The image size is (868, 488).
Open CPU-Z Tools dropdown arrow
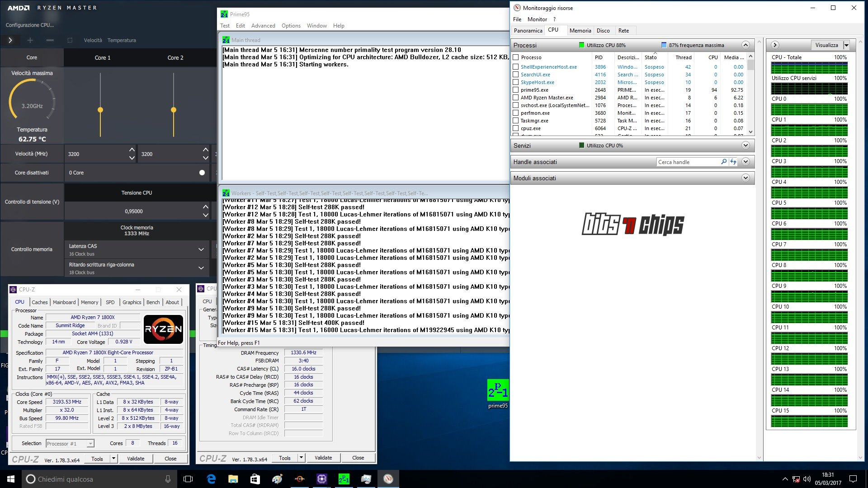(114, 459)
